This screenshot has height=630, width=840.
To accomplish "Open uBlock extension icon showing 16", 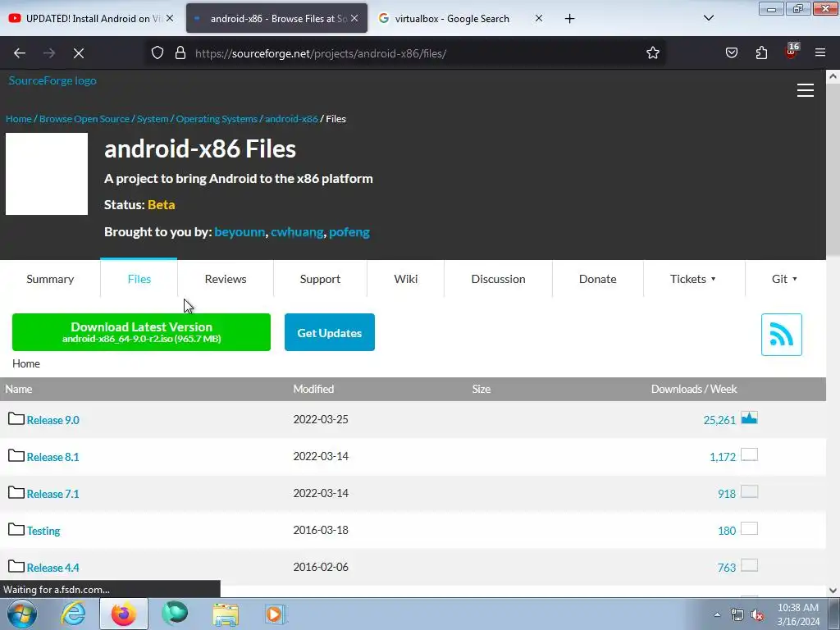I will point(792,52).
